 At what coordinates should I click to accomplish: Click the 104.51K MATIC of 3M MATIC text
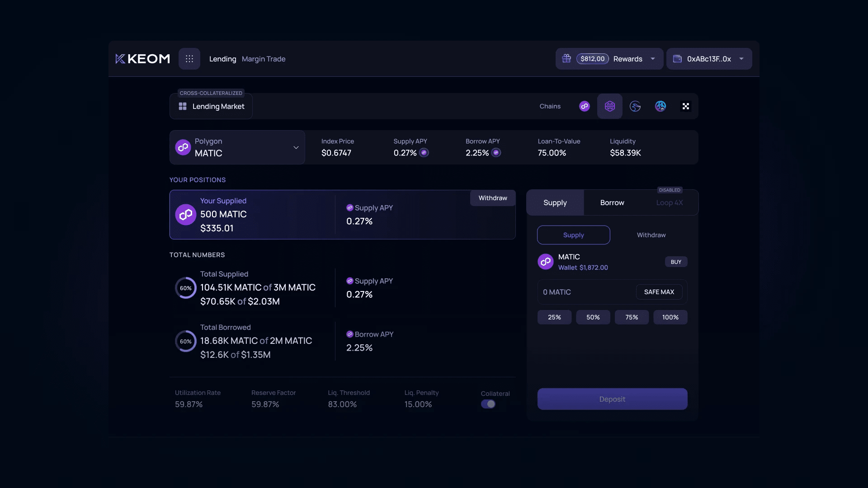[258, 287]
